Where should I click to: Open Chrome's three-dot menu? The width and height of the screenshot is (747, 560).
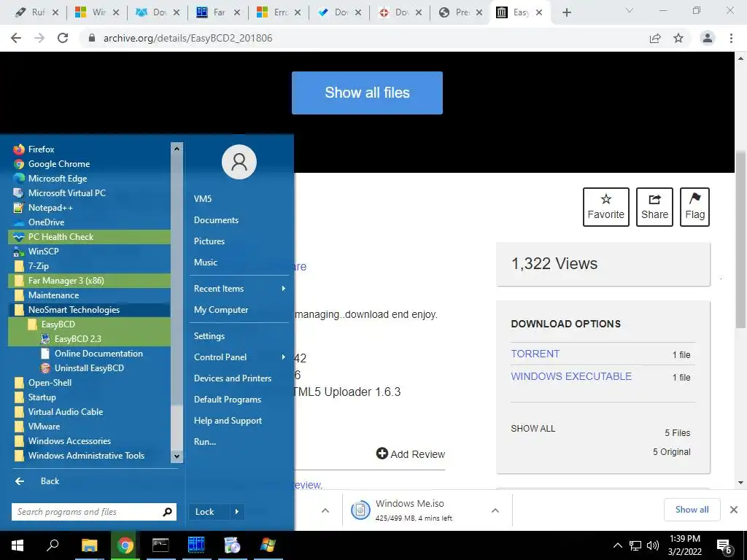click(731, 38)
